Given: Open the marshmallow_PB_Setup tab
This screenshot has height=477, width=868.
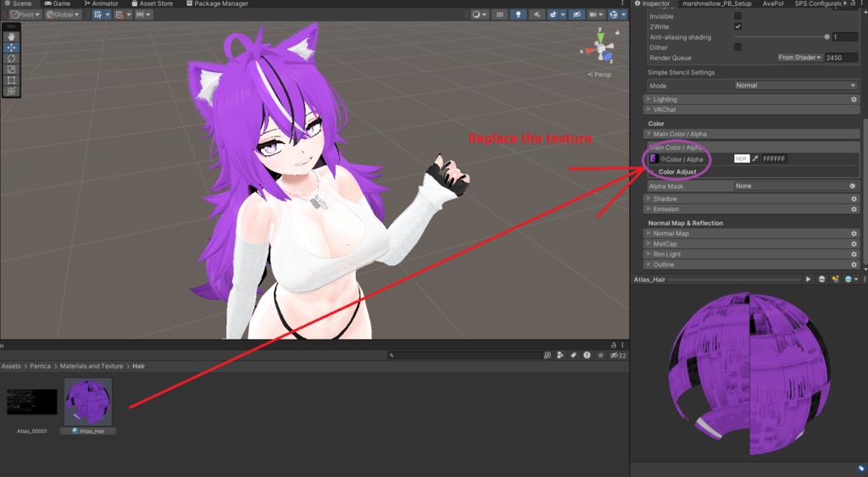Looking at the screenshot, I should pos(716,3).
